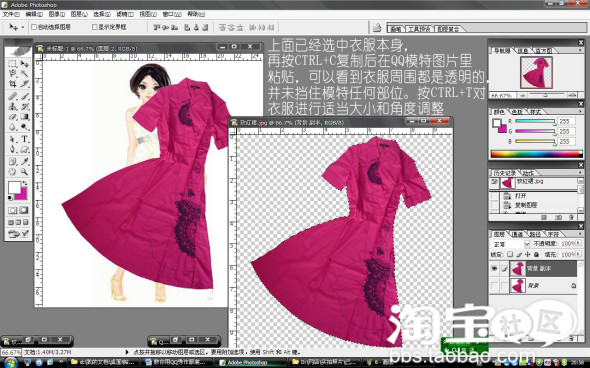Hide the 背景 副本 layer eye icon
The height and width of the screenshot is (368, 590).
[494, 269]
